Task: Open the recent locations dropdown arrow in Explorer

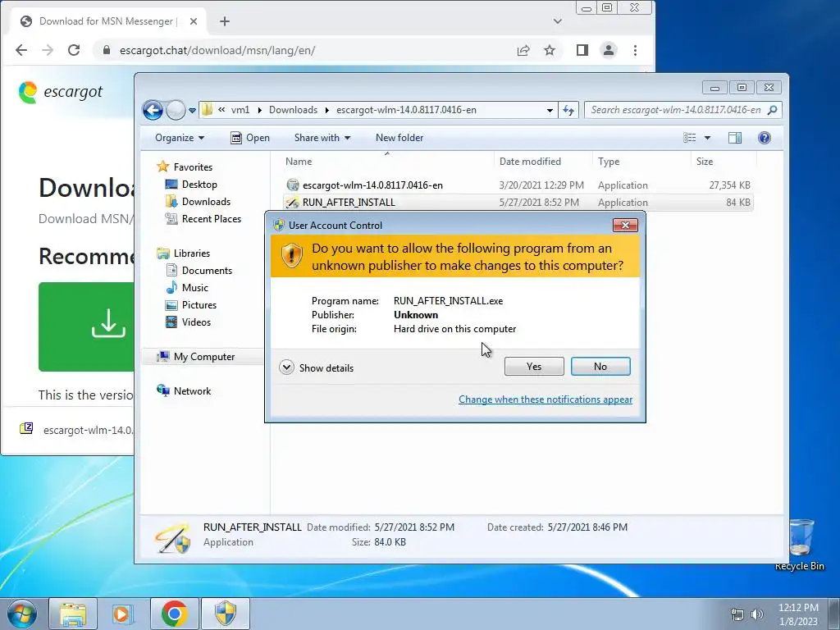Action: pos(192,111)
